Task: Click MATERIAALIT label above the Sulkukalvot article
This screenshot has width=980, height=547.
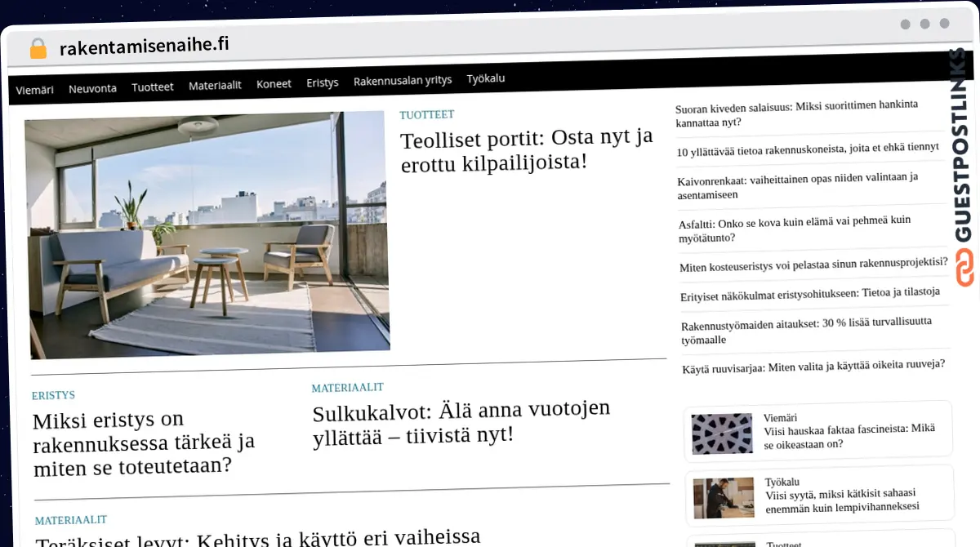Action: (x=347, y=388)
